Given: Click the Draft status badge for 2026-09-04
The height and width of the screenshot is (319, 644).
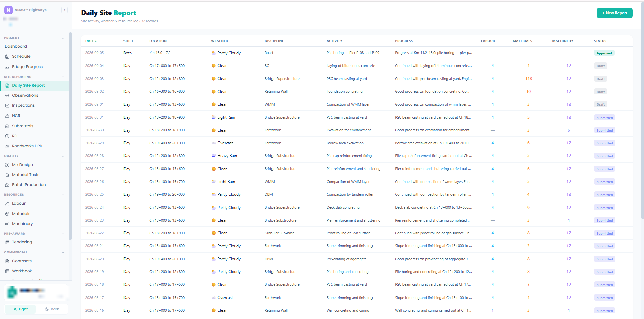Looking at the screenshot, I should coord(600,66).
